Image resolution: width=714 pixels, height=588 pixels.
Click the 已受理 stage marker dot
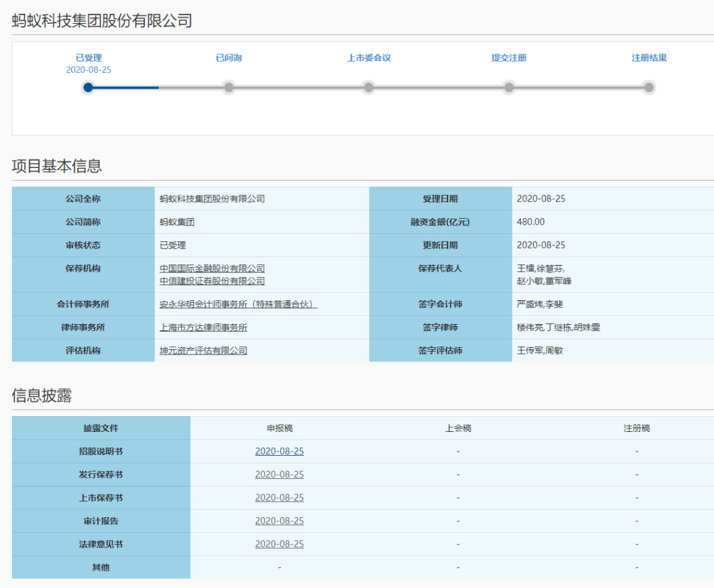[89, 87]
